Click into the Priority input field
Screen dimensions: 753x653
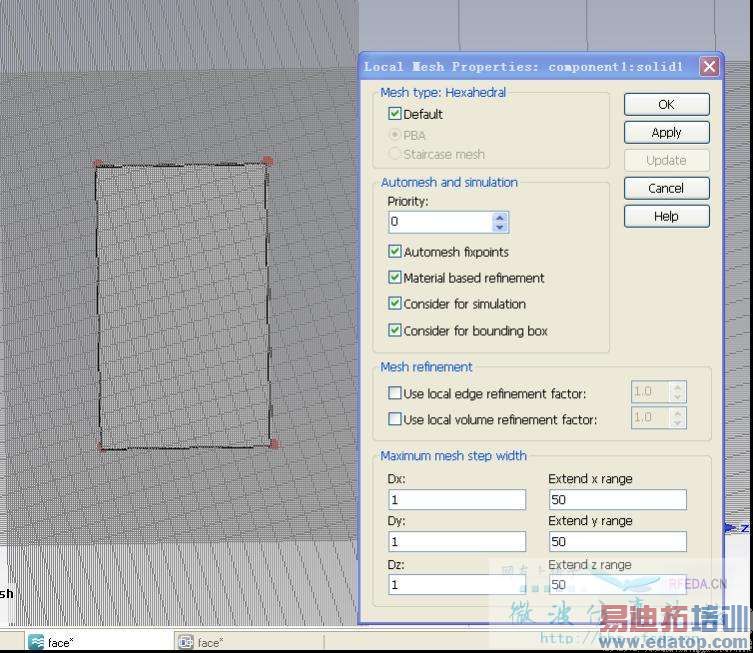pyautogui.click(x=441, y=222)
